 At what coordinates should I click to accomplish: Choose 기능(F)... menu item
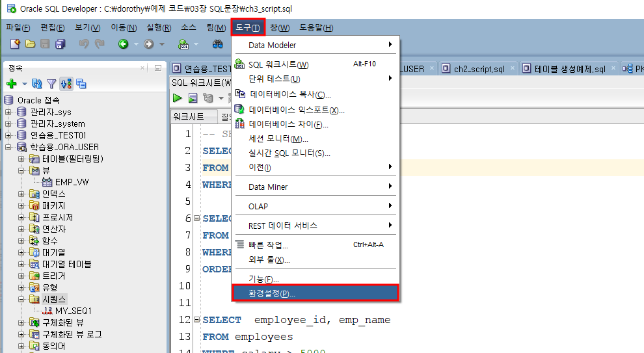click(x=315, y=279)
